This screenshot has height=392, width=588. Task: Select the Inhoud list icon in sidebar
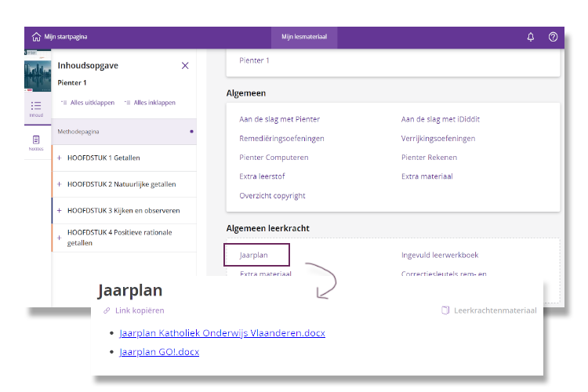pyautogui.click(x=36, y=105)
